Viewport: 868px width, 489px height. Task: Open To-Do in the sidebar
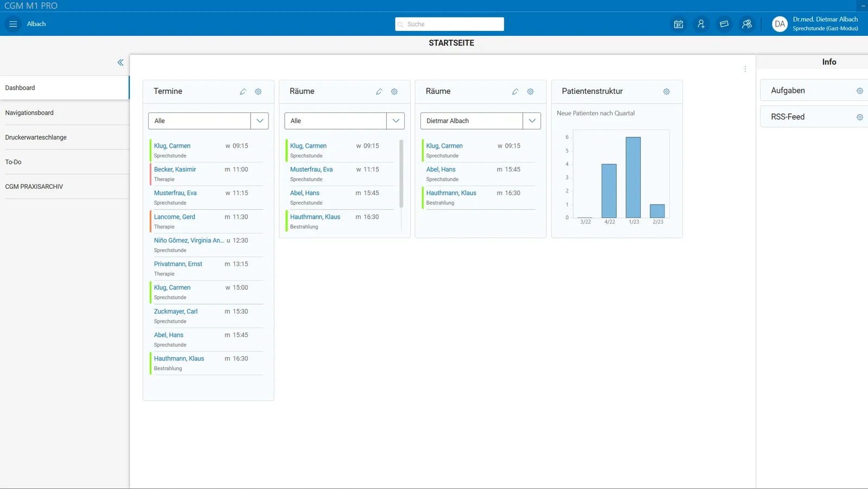[65, 162]
